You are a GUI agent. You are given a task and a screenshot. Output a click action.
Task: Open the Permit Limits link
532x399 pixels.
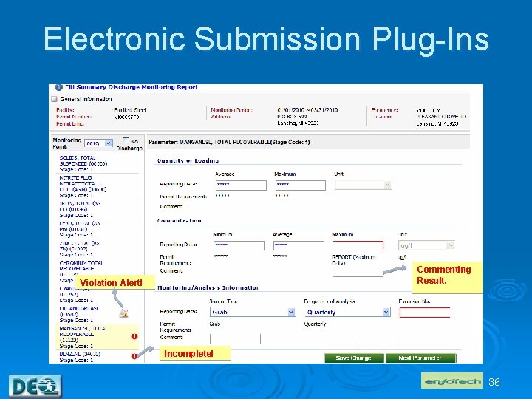(x=70, y=124)
